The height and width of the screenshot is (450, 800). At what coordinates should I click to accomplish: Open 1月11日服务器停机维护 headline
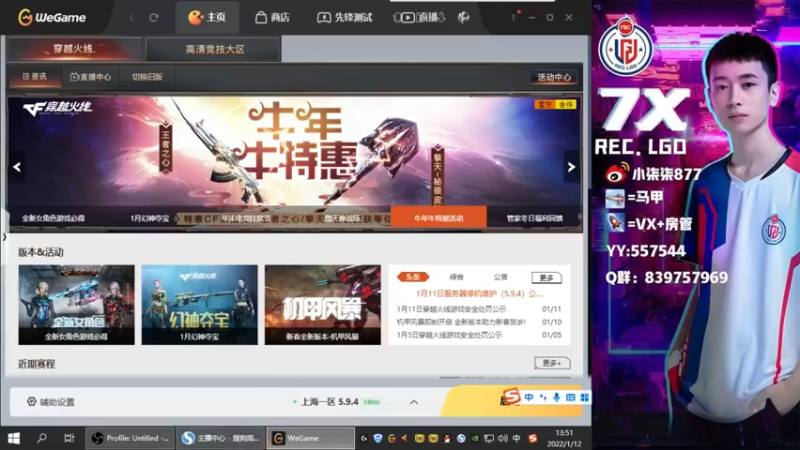point(479,294)
